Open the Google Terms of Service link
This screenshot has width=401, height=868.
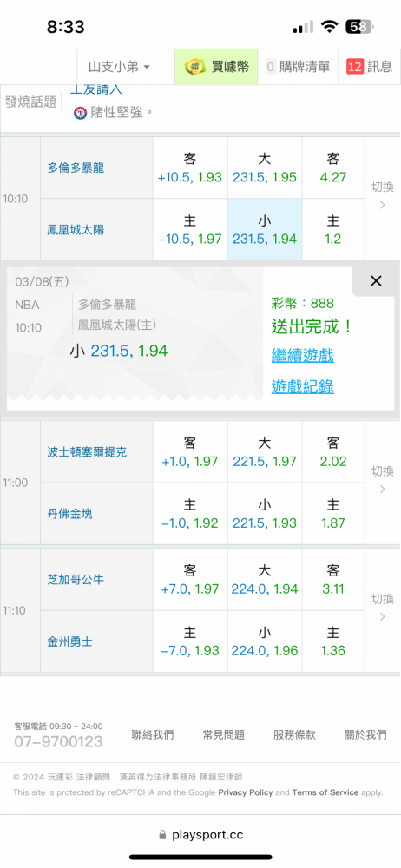coord(325,792)
